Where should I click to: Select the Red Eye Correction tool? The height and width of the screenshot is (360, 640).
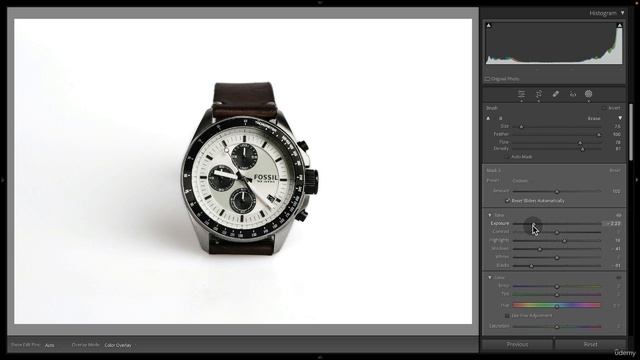coord(573,94)
